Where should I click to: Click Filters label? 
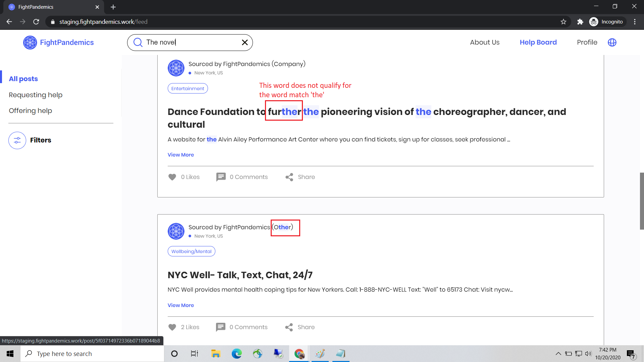pos(41,140)
